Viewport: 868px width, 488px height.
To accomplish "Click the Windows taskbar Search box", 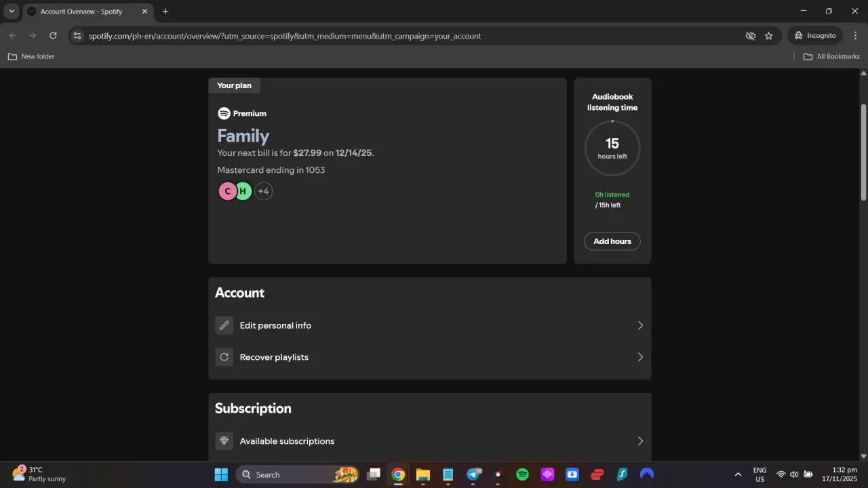I will [298, 474].
